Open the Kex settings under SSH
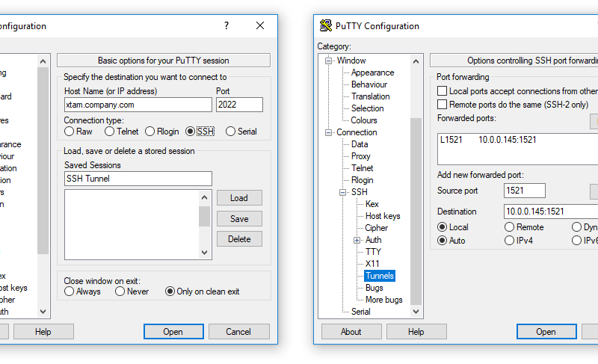 point(372,204)
